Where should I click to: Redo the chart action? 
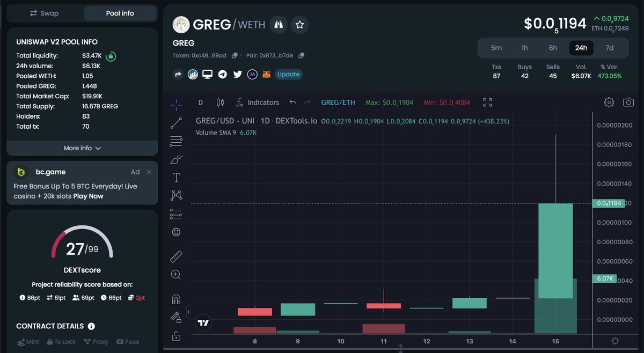click(307, 102)
